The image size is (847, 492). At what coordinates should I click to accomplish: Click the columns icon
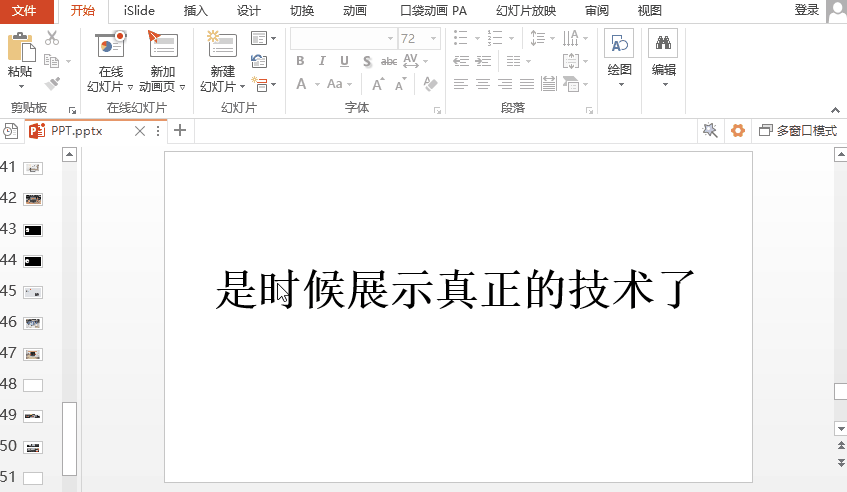(x=514, y=61)
